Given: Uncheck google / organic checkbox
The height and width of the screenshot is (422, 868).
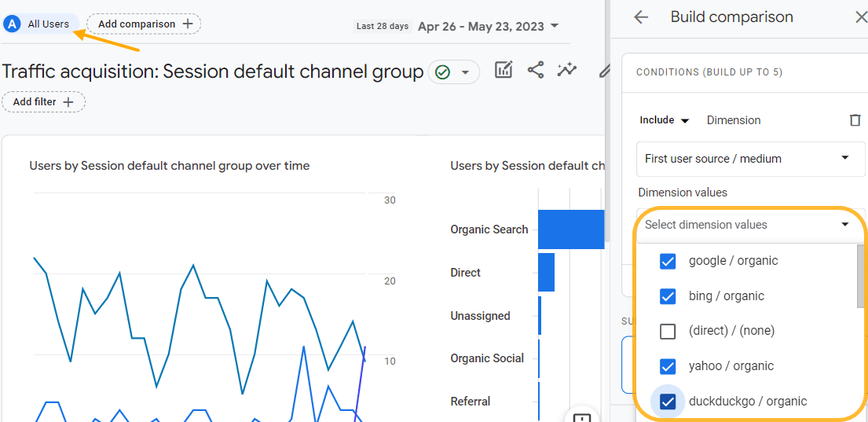Looking at the screenshot, I should [668, 261].
